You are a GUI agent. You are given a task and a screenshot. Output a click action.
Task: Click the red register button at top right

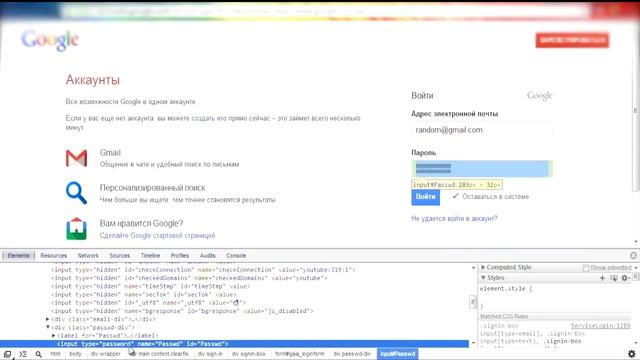[572, 40]
